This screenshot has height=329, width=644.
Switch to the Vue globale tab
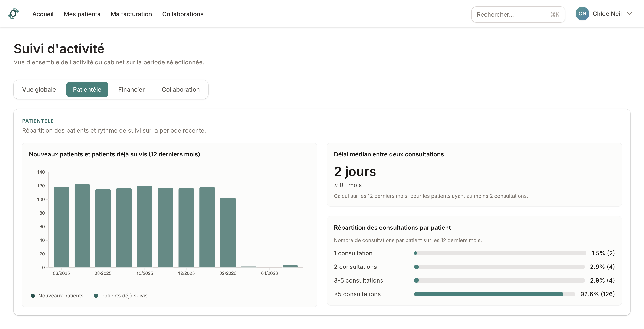coord(39,89)
